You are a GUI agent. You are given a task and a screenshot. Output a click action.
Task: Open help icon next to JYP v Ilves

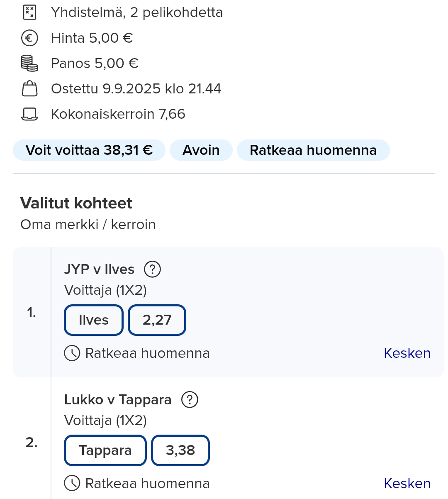tap(152, 269)
